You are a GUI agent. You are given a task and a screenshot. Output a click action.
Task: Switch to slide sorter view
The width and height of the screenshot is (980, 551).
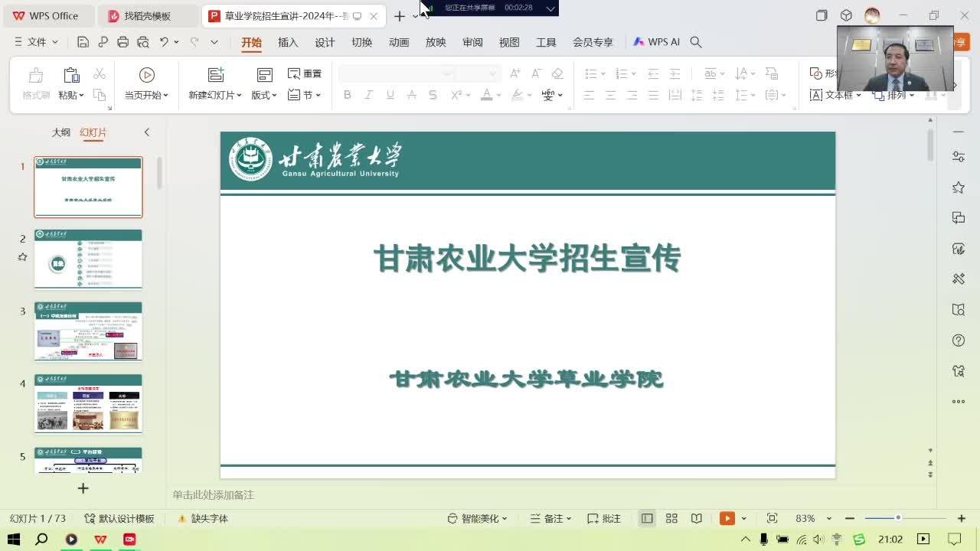(x=671, y=518)
